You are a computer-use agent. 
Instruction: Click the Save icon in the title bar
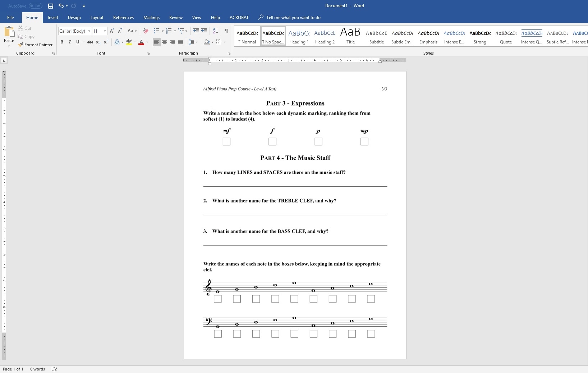pyautogui.click(x=51, y=6)
